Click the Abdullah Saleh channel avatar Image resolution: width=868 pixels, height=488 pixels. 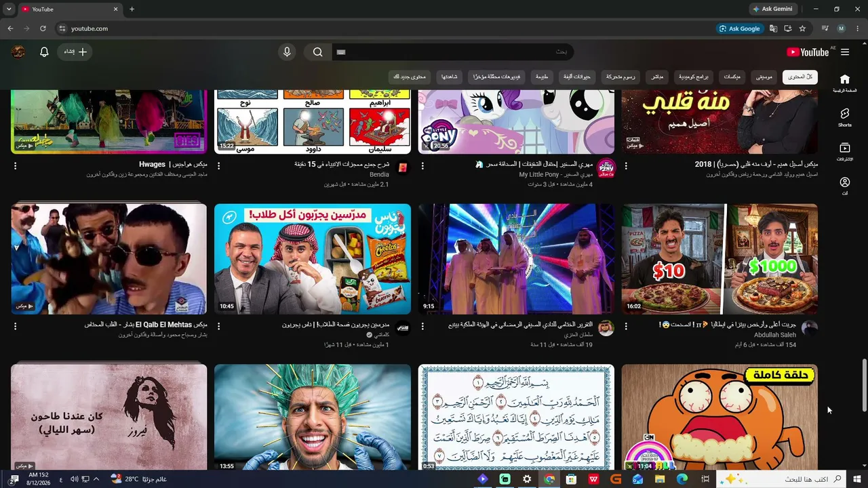click(809, 329)
